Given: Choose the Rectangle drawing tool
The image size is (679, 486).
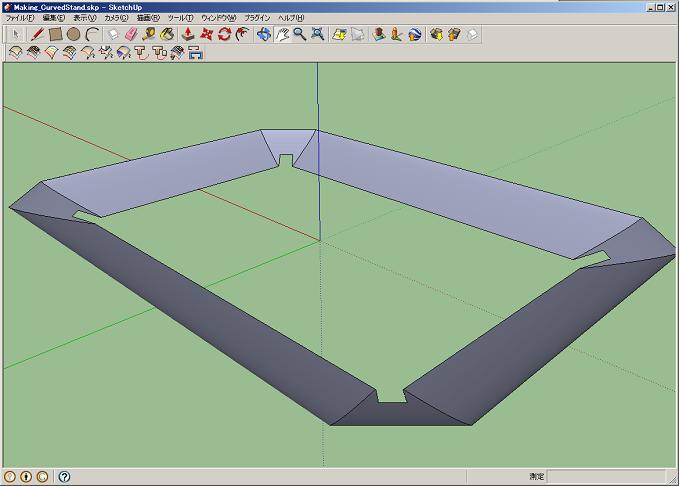Looking at the screenshot, I should tap(56, 34).
